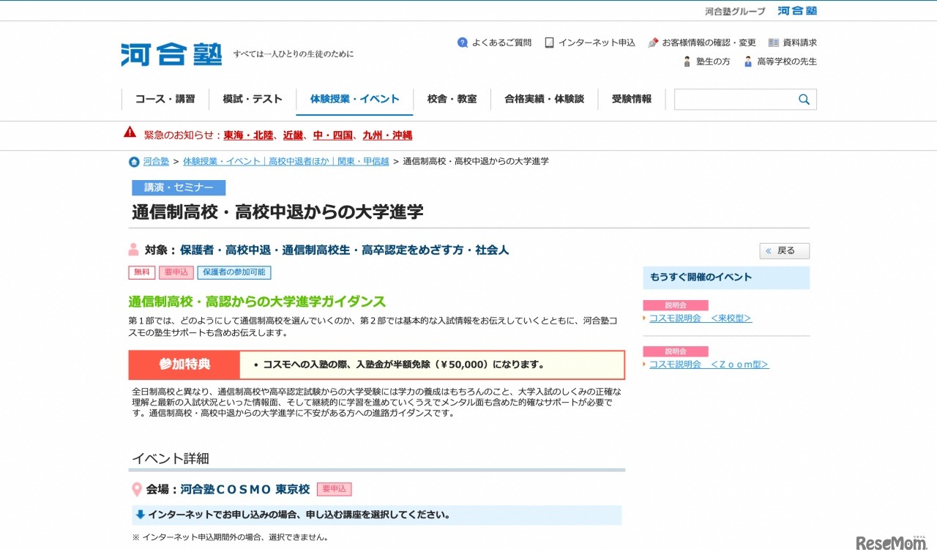Click into the site search field
The width and height of the screenshot is (937, 560).
click(x=733, y=100)
